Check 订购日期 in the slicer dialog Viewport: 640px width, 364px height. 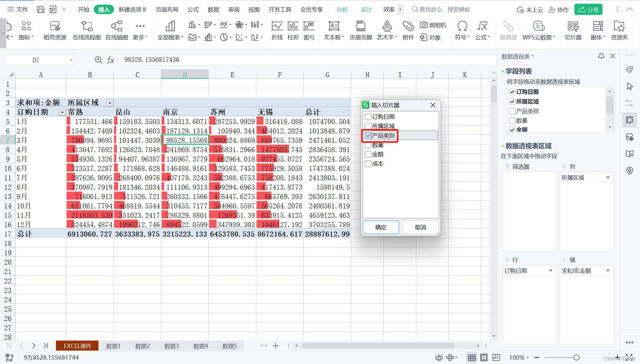(x=368, y=117)
